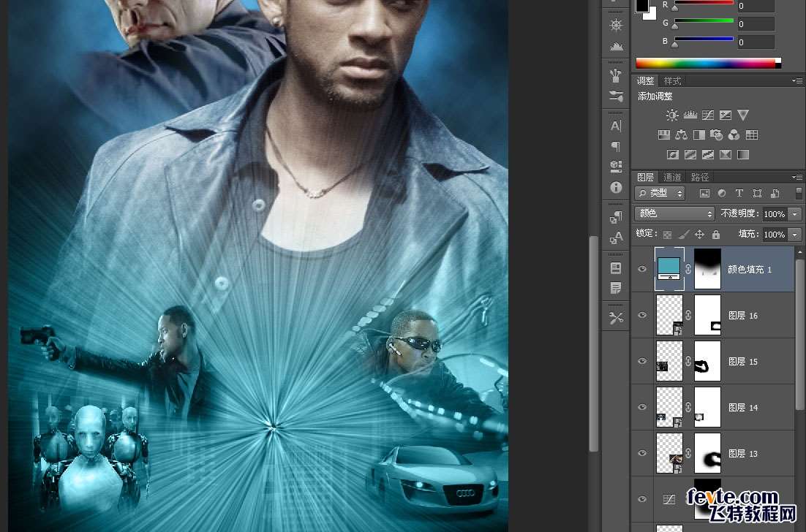This screenshot has width=806, height=532.
Task: Open the 填充 fill slider arrow
Action: [795, 235]
